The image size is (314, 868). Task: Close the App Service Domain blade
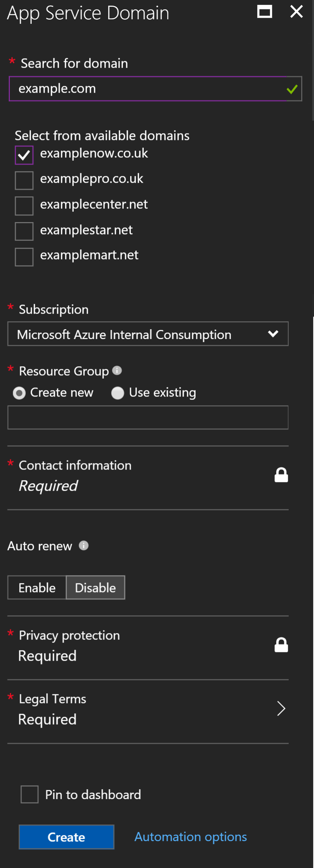pos(296,12)
